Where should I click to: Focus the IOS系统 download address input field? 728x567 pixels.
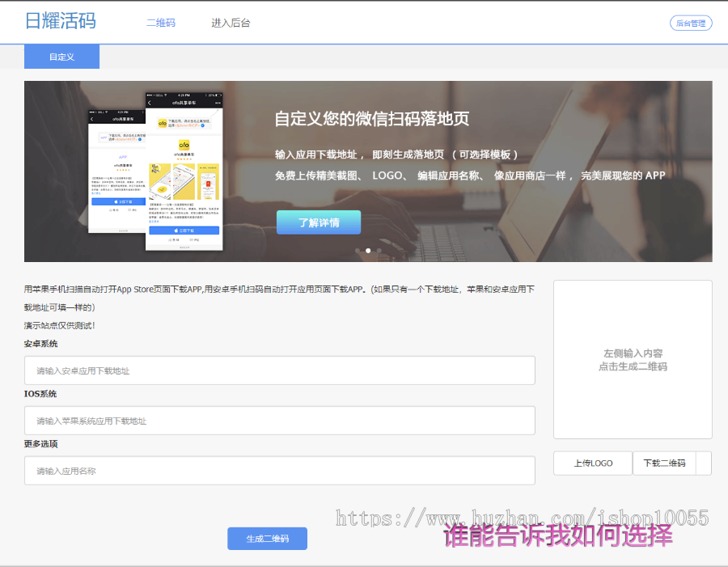coord(279,420)
